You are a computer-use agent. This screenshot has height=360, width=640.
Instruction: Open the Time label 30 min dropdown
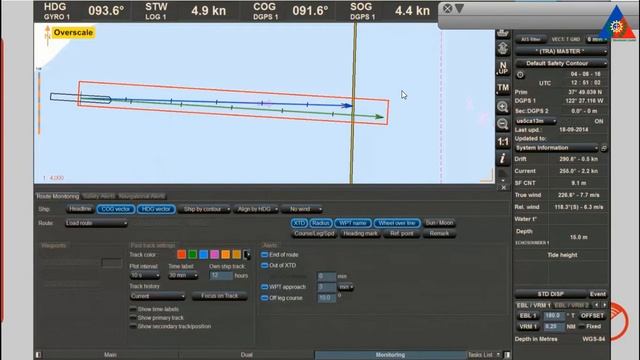click(x=183, y=276)
